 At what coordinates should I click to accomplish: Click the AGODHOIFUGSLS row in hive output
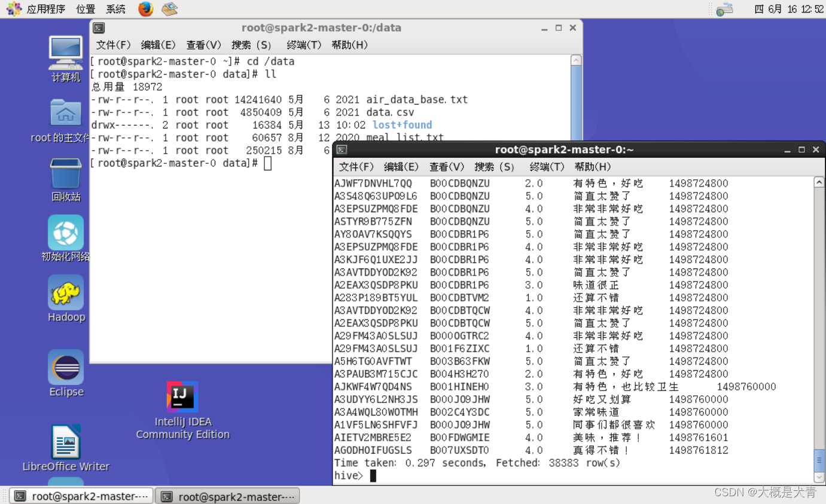531,451
